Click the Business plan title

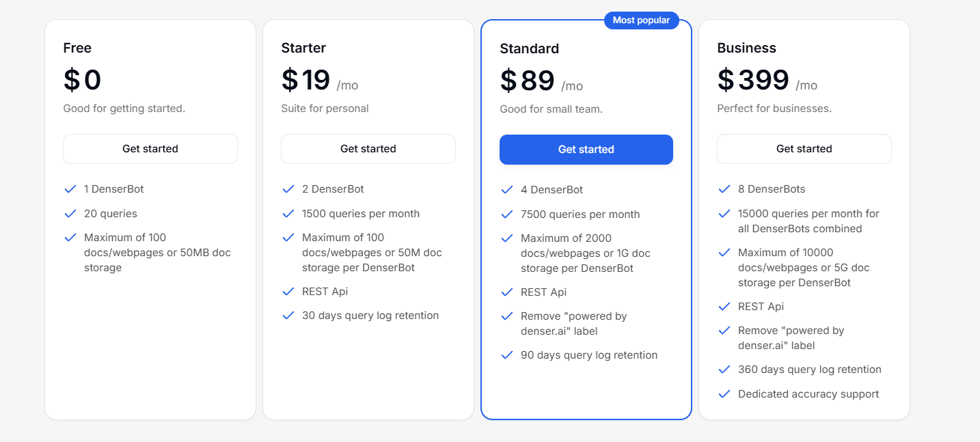(746, 48)
